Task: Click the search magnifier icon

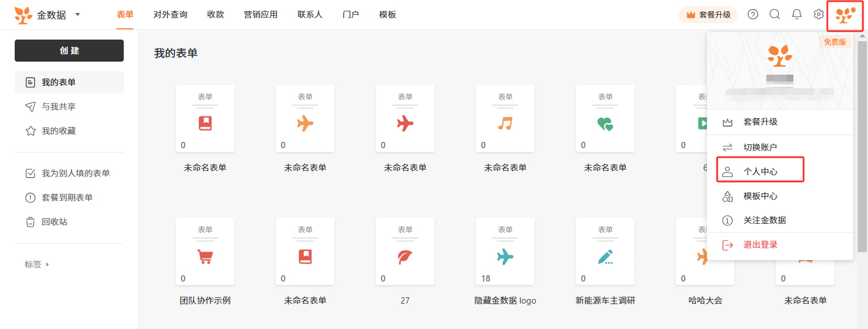Action: pos(775,15)
